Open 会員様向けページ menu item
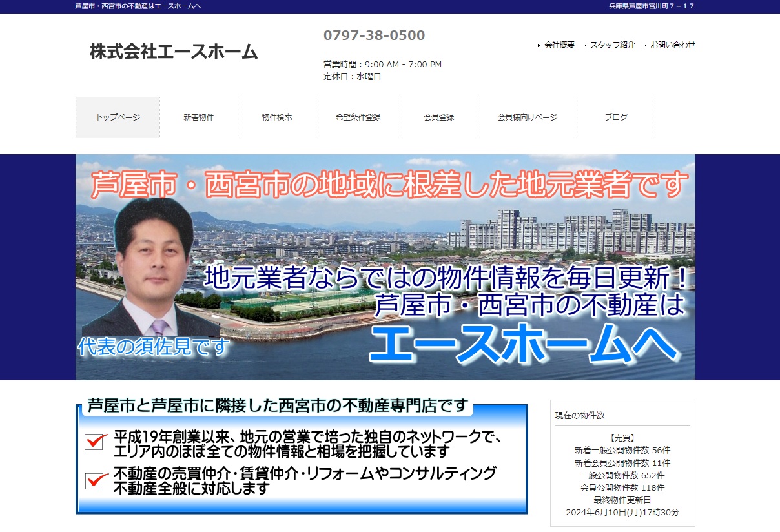Image resolution: width=780 pixels, height=532 pixels. [528, 118]
